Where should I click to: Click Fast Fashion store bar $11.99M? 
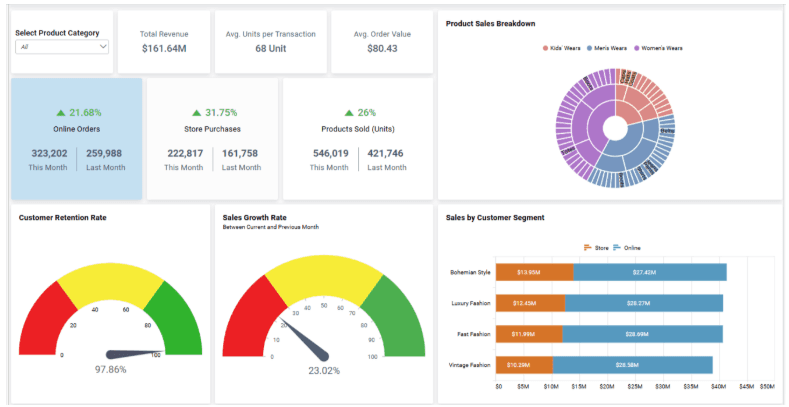[x=529, y=334]
